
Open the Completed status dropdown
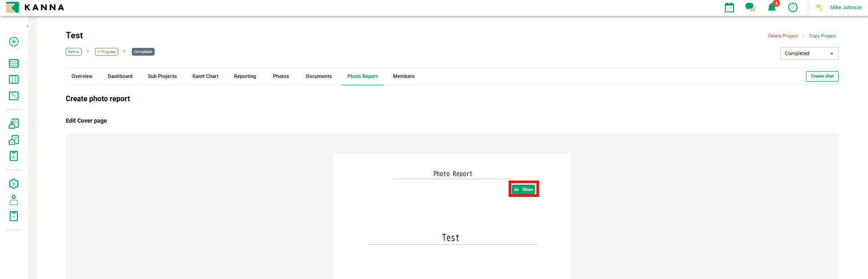click(x=809, y=53)
